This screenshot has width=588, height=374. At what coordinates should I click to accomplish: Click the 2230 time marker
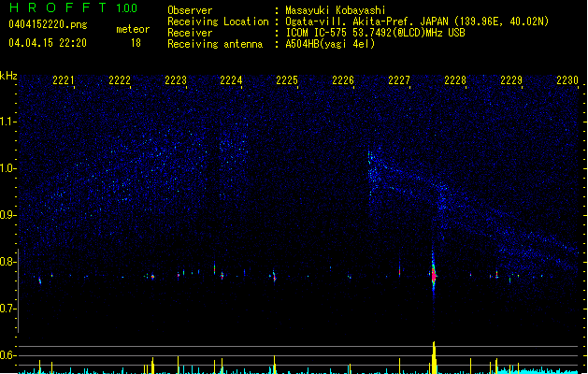pyautogui.click(x=567, y=80)
